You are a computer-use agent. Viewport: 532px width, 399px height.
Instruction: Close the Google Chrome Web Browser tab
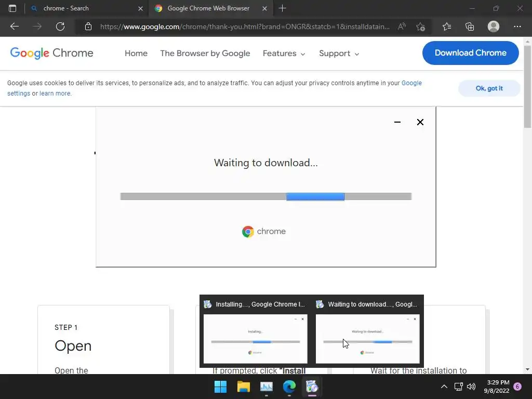pos(264,8)
